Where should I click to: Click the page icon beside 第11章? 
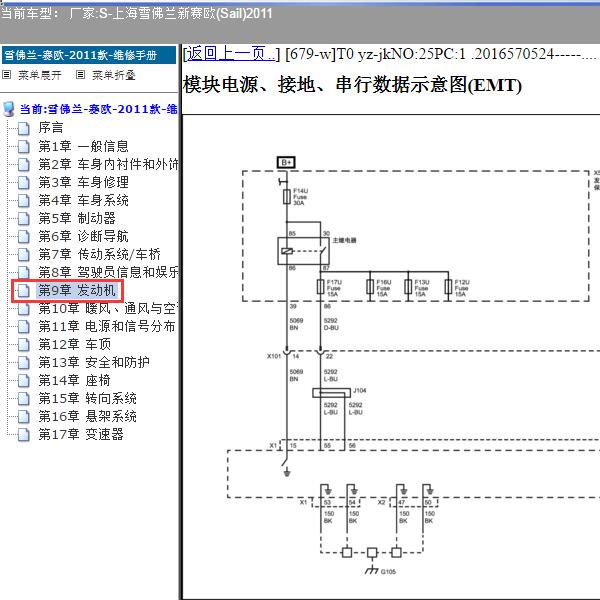(23, 327)
